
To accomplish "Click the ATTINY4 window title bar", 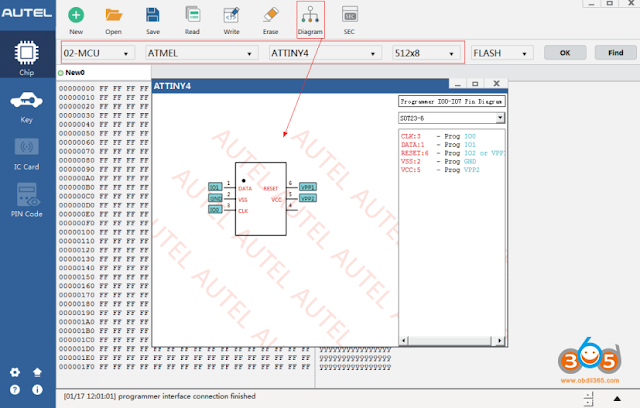I will (300, 86).
